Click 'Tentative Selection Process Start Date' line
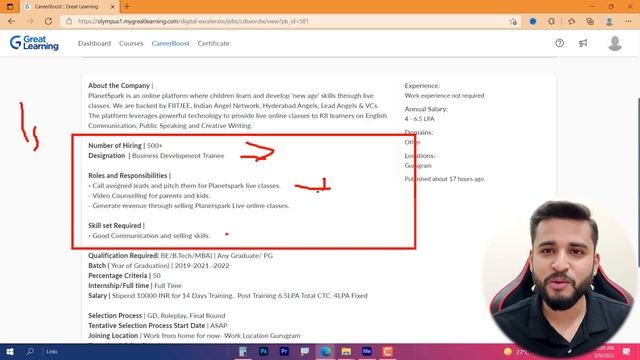The height and width of the screenshot is (360, 640). [158, 325]
